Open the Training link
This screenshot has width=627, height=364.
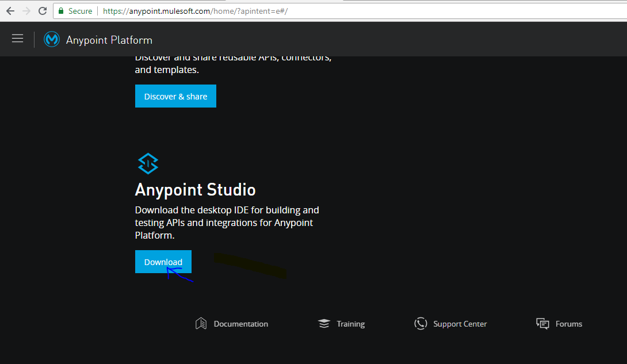pos(350,324)
